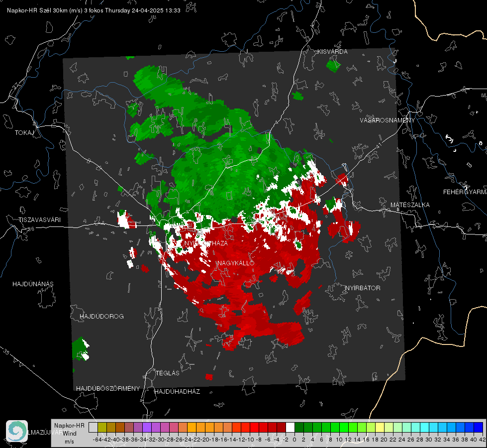Select the dark green swatch right of 0
The image size is (487, 448).
[299, 427]
